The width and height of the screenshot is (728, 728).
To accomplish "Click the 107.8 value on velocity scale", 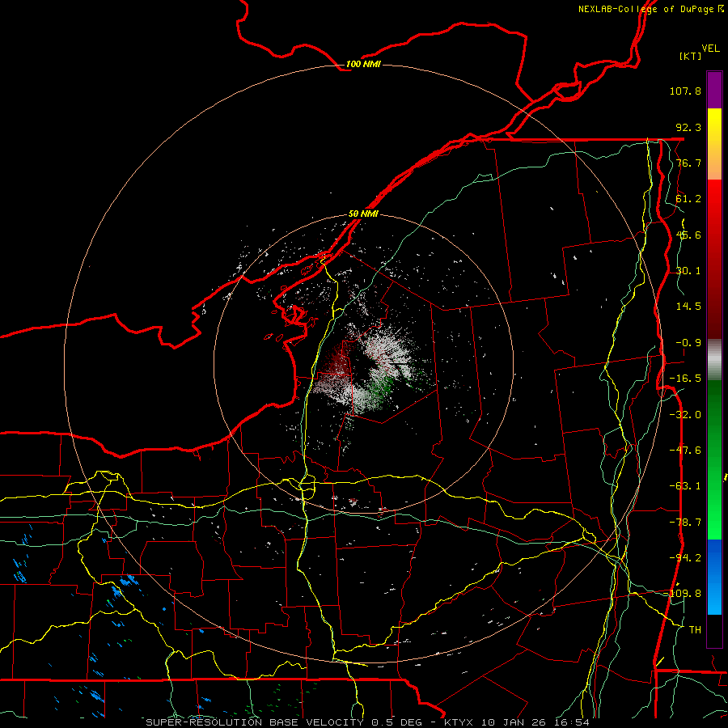I will click(685, 91).
